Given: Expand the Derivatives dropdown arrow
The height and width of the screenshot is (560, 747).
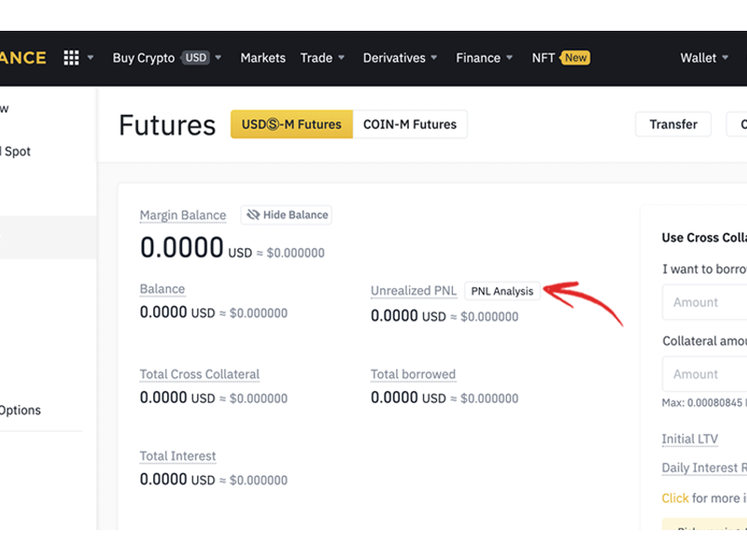Looking at the screenshot, I should (434, 58).
